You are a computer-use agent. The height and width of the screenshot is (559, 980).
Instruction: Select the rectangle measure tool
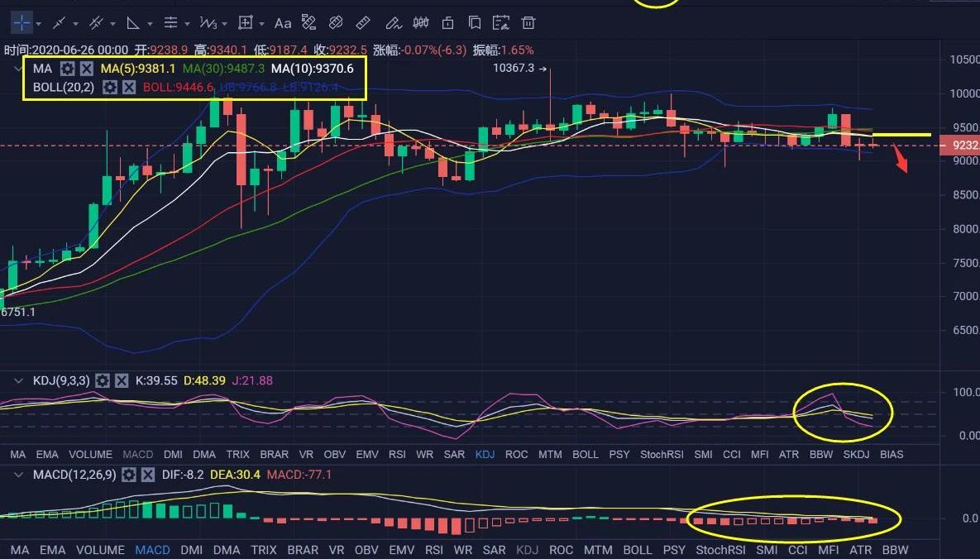[x=246, y=23]
